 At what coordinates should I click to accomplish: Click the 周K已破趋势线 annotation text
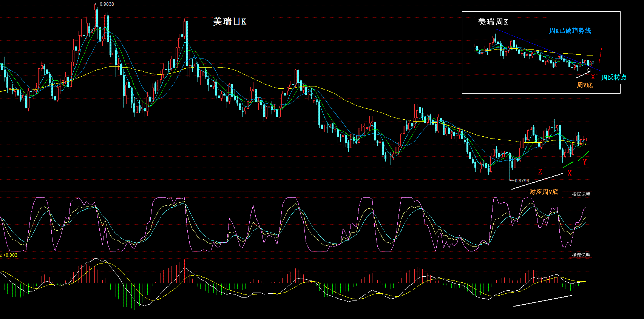click(x=570, y=31)
